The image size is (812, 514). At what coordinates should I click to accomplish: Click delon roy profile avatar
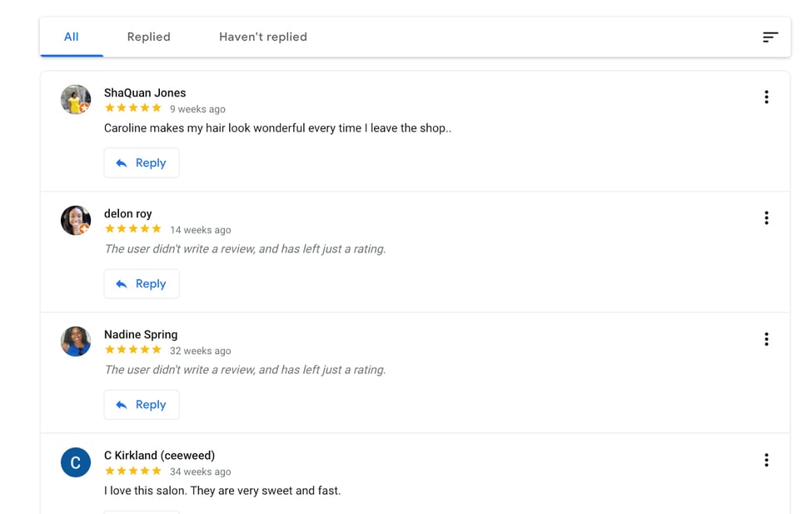tap(76, 221)
